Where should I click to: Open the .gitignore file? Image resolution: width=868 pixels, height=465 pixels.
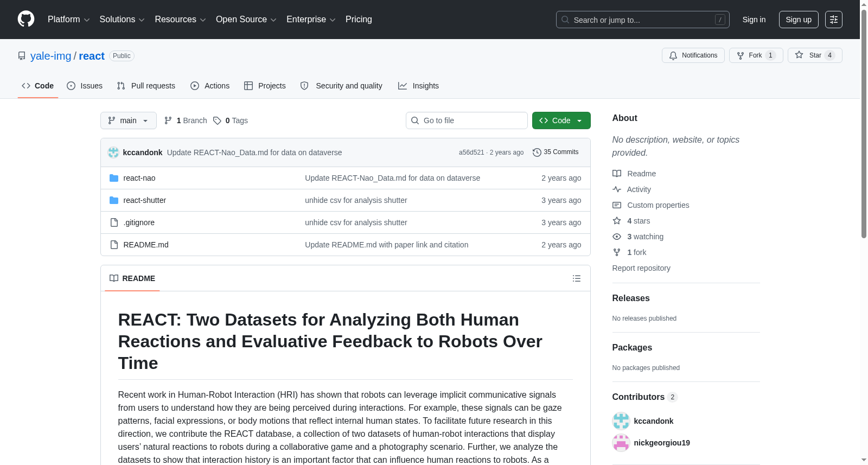(139, 222)
